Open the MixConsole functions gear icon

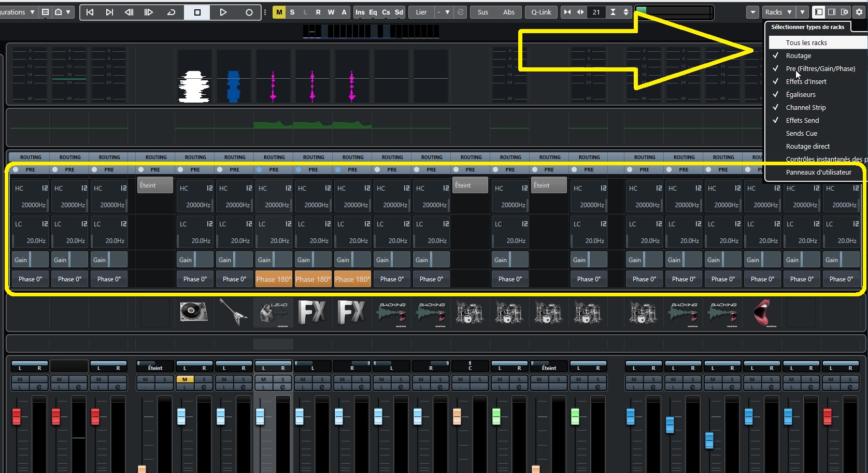click(859, 11)
